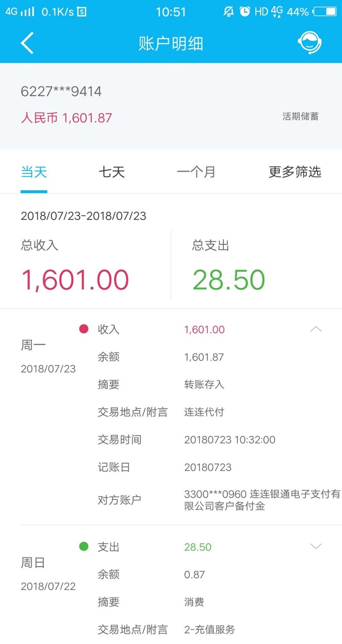The image size is (342, 644).
Task: Click date range 2018/07/23-2018/07/23
Action: pyautogui.click(x=84, y=216)
